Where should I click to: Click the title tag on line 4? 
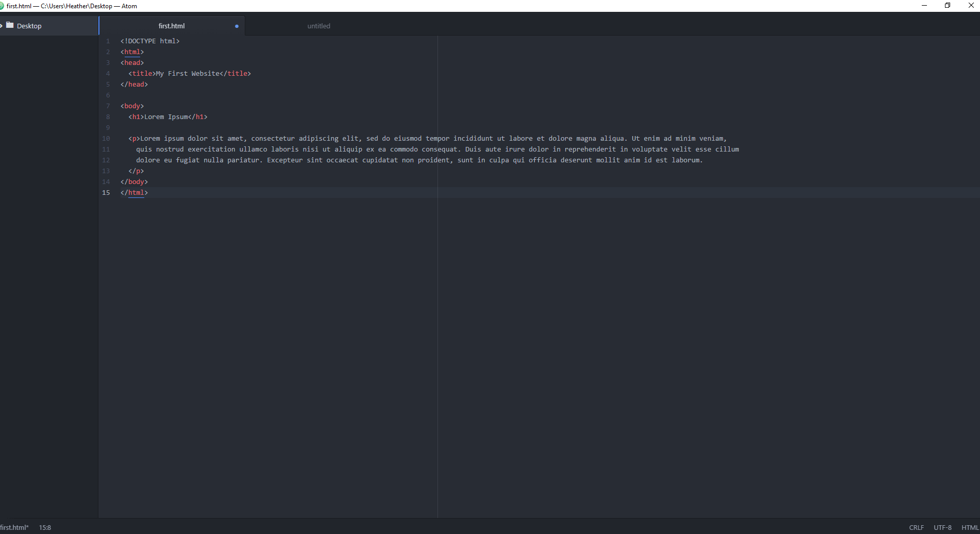(141, 73)
